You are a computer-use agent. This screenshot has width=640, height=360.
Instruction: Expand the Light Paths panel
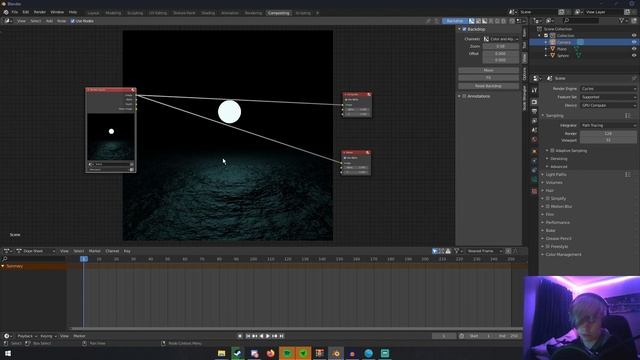pos(556,174)
